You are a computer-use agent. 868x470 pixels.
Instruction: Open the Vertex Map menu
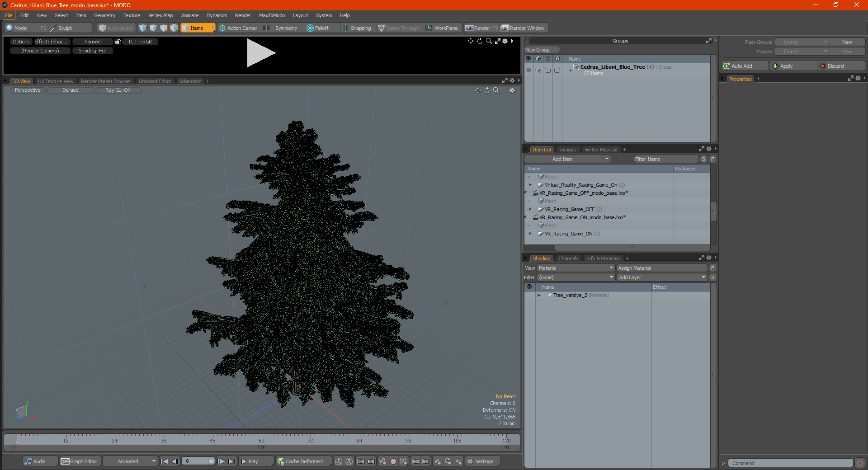tap(160, 15)
